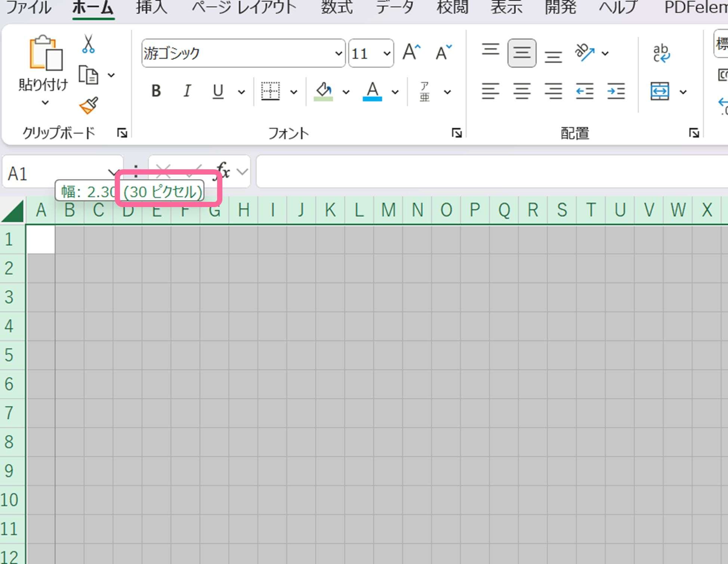
Task: Expand phonetic guide options arrow
Action: click(447, 92)
